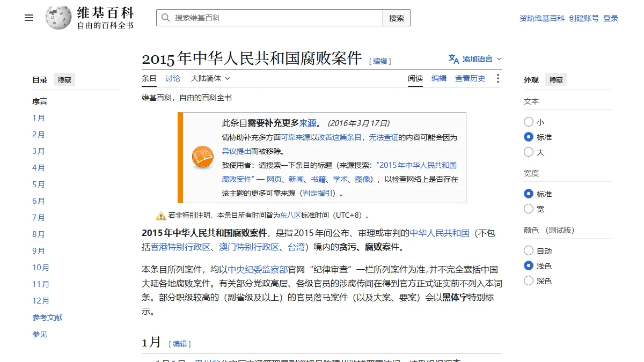Image resolution: width=644 pixels, height=362 pixels.
Task: Select standard width 标准 option
Action: 529,194
